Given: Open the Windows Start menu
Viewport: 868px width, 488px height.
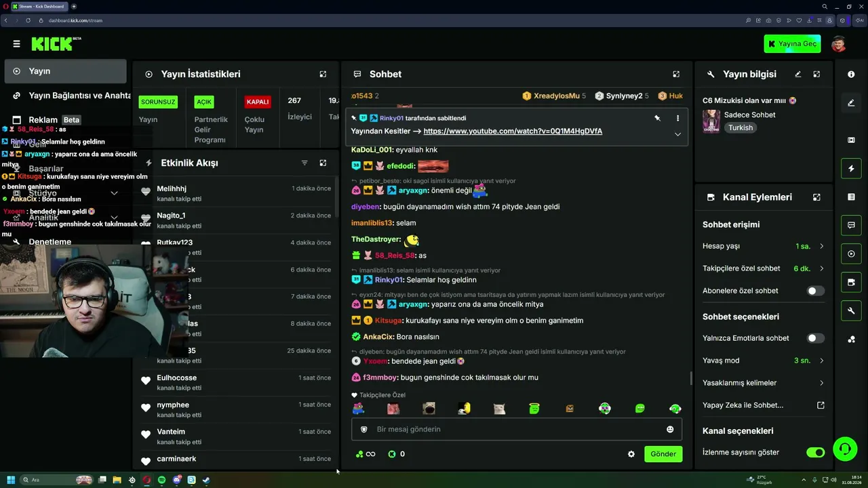Looking at the screenshot, I should (10, 480).
